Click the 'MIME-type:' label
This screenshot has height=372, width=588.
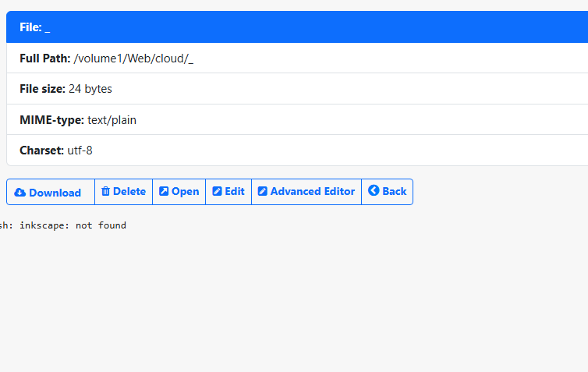[51, 120]
